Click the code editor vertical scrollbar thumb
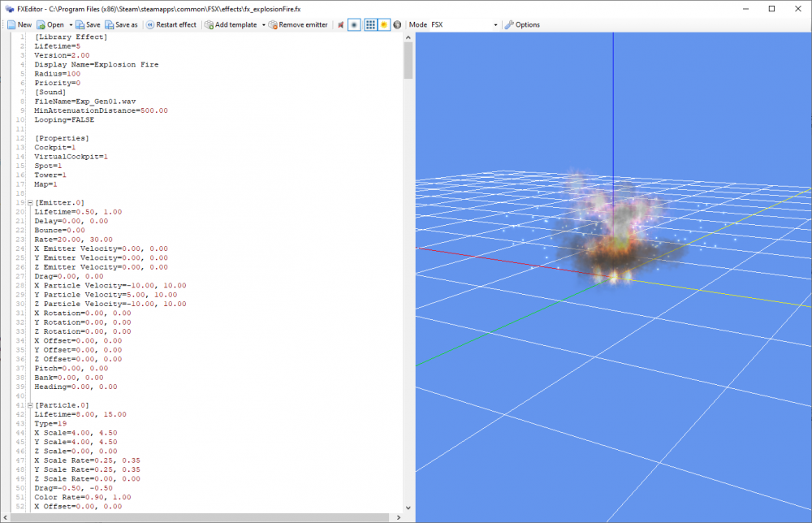The width and height of the screenshot is (812, 523). (x=408, y=61)
